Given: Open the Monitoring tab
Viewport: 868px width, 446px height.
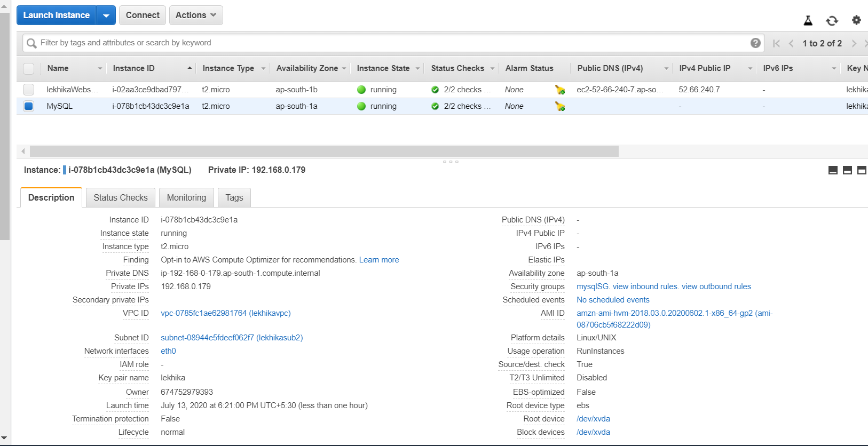Looking at the screenshot, I should 186,197.
